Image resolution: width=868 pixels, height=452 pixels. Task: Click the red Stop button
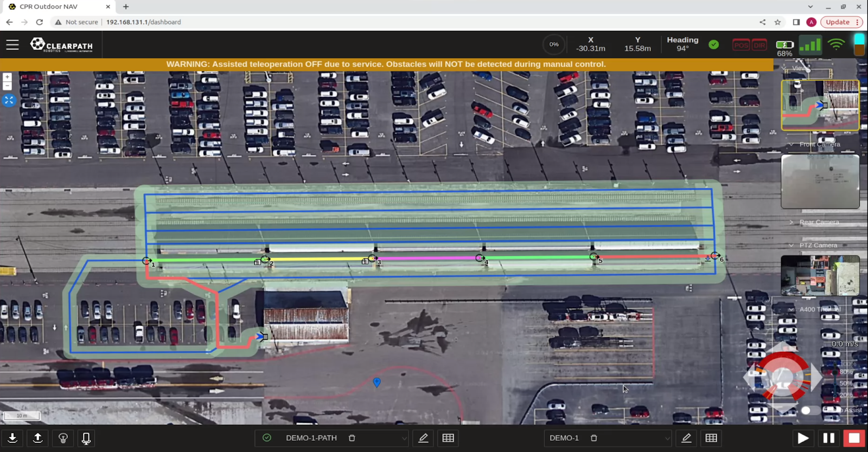[x=854, y=438]
